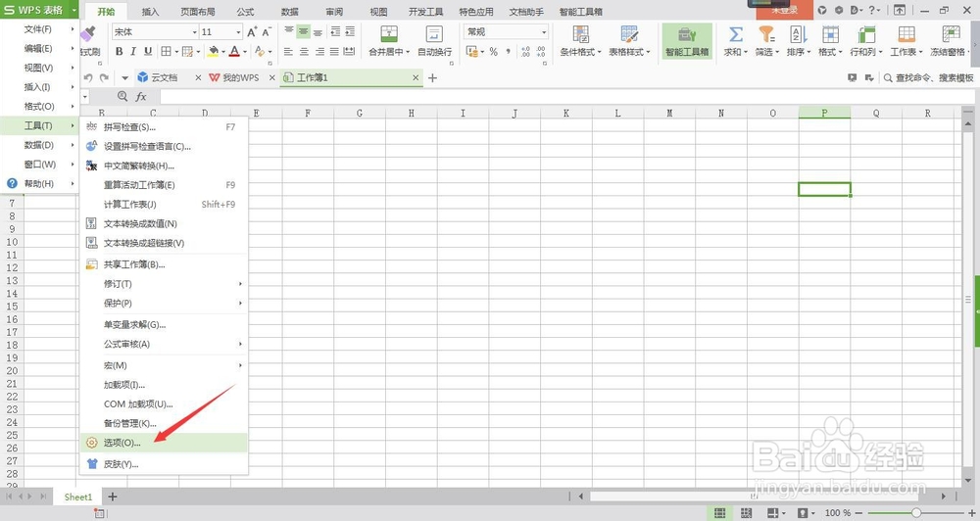Screen dimensions: 980x521
Task: Click the smart toolbox button
Action: [687, 41]
